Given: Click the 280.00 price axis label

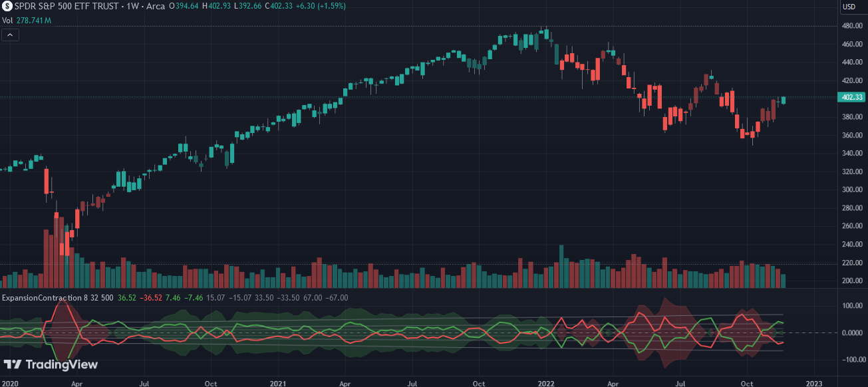Looking at the screenshot, I should [x=852, y=208].
